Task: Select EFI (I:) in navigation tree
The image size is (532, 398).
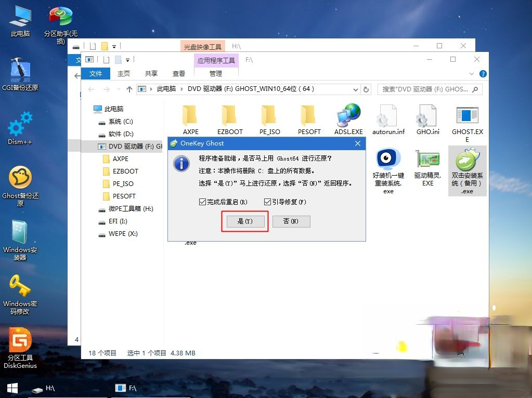Action: [x=113, y=221]
